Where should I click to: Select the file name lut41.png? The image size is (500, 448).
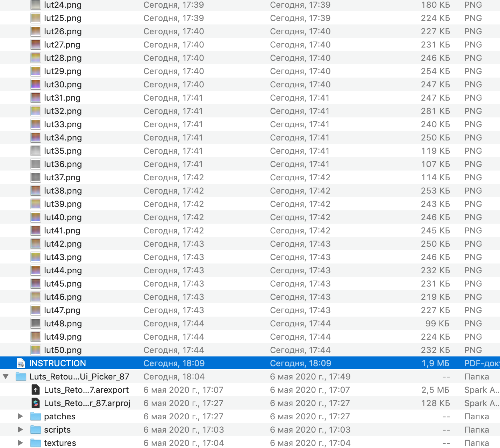[62, 231]
